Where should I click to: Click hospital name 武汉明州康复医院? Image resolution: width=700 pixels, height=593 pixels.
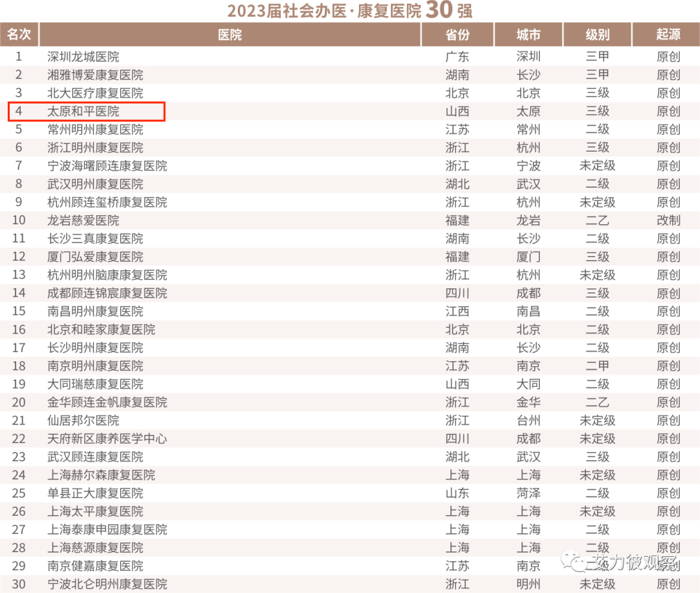pyautogui.click(x=95, y=184)
